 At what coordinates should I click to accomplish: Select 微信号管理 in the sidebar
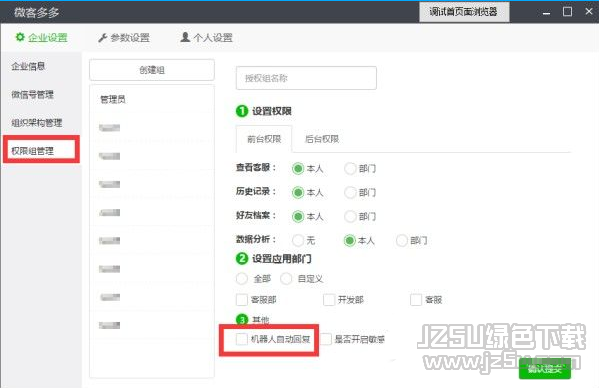[x=32, y=94]
